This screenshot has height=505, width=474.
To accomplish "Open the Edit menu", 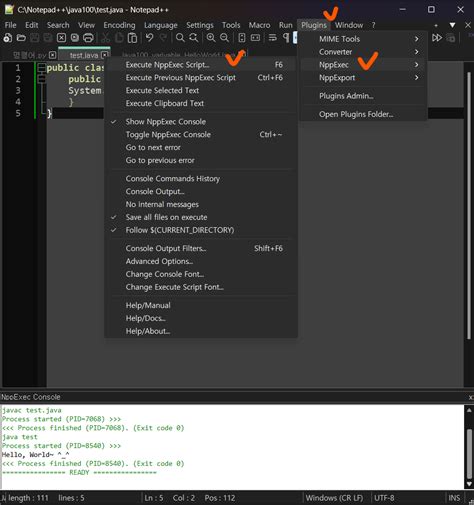I will coord(32,25).
